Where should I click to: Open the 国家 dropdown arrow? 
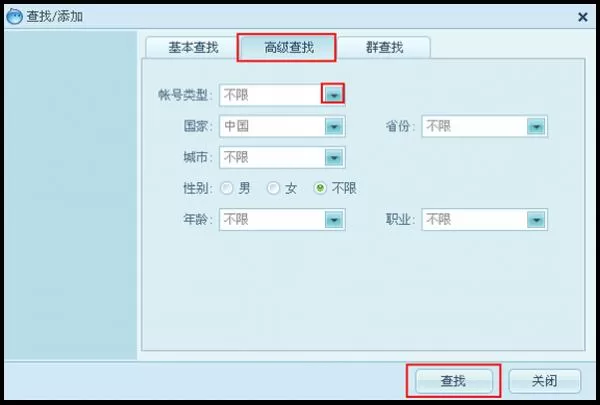point(334,126)
